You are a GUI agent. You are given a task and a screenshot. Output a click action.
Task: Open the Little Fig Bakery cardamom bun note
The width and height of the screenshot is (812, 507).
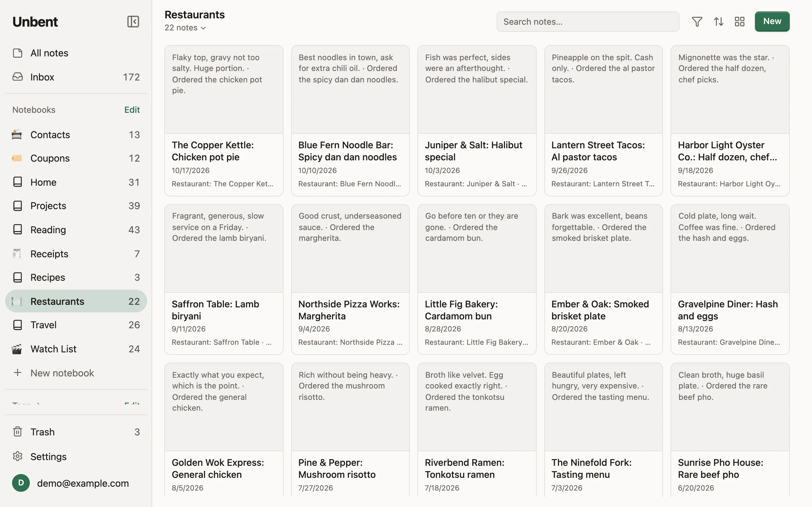[477, 279]
